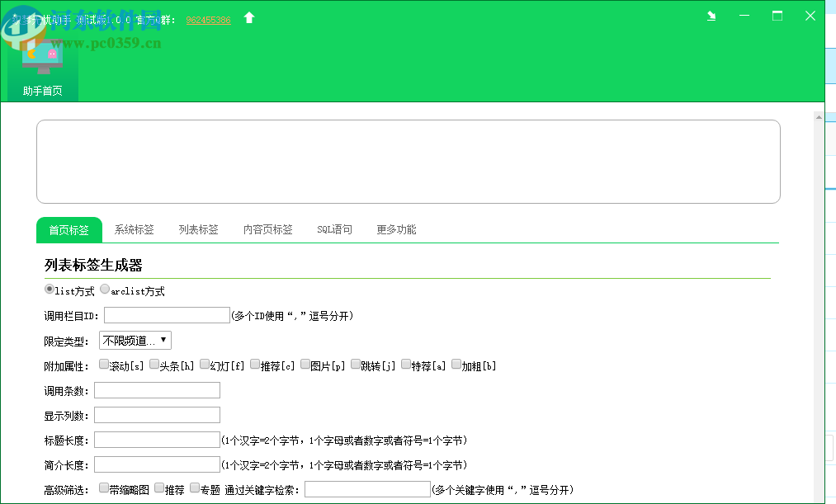Select the arclist方式 radio button
The image size is (836, 504).
[x=104, y=290]
